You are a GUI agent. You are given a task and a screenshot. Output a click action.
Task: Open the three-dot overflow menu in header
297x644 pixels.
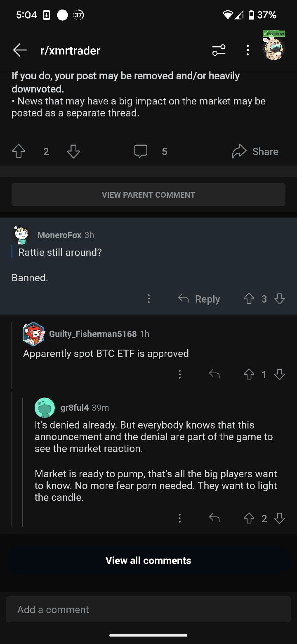point(247,50)
